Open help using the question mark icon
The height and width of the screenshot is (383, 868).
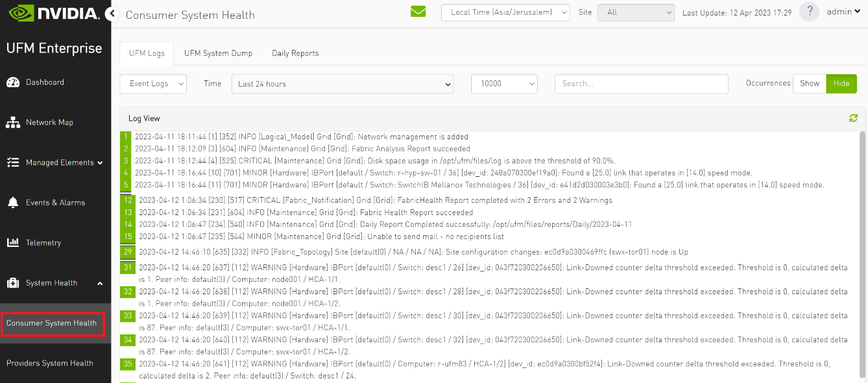tap(809, 12)
